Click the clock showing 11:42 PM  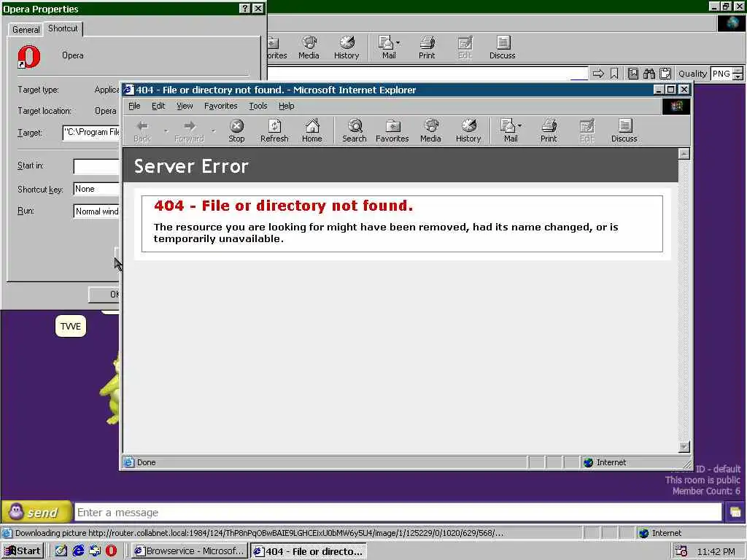pos(716,551)
